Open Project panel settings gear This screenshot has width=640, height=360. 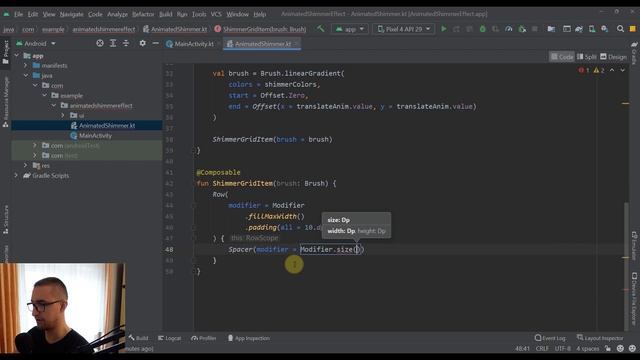click(142, 43)
